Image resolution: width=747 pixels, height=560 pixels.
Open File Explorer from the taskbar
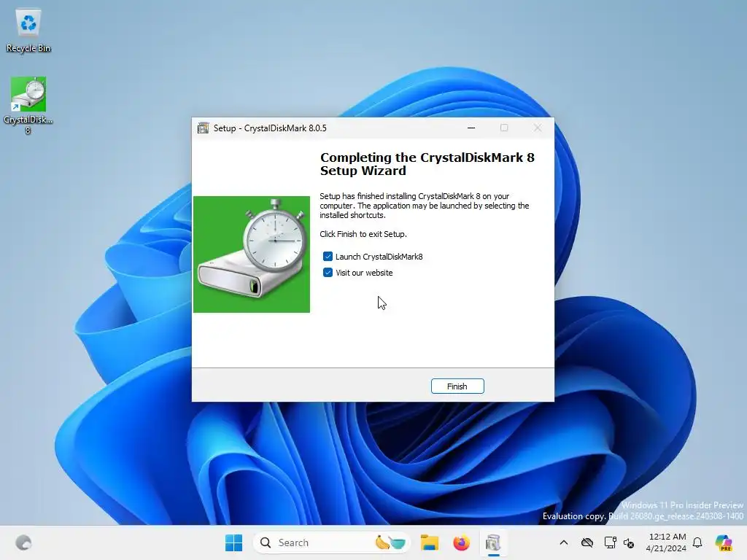tap(429, 542)
